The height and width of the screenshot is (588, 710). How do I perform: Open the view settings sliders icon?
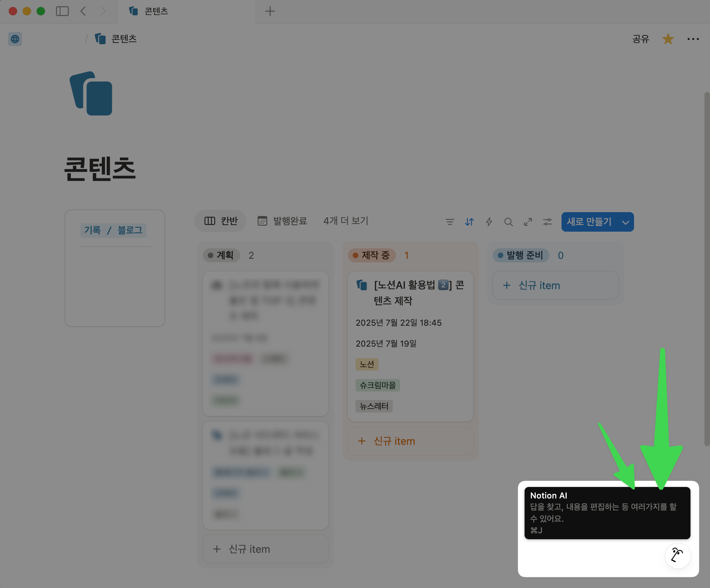click(547, 222)
